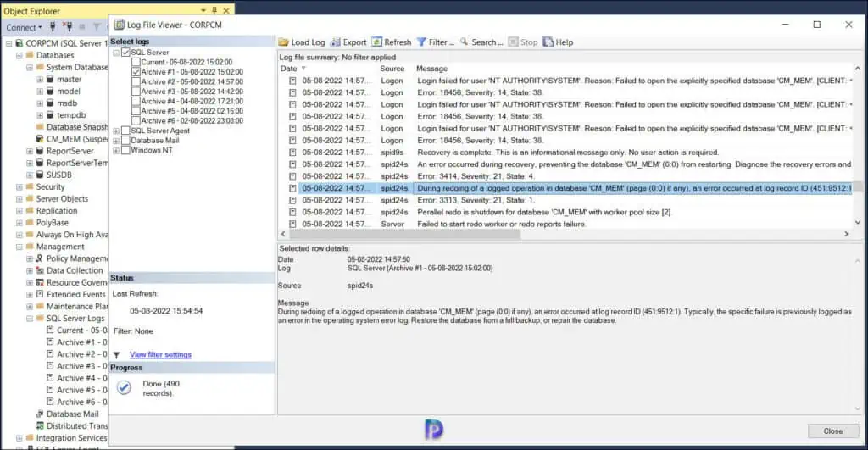Collapse the Databases node in Object Explorer
The width and height of the screenshot is (868, 450).
[x=19, y=55]
